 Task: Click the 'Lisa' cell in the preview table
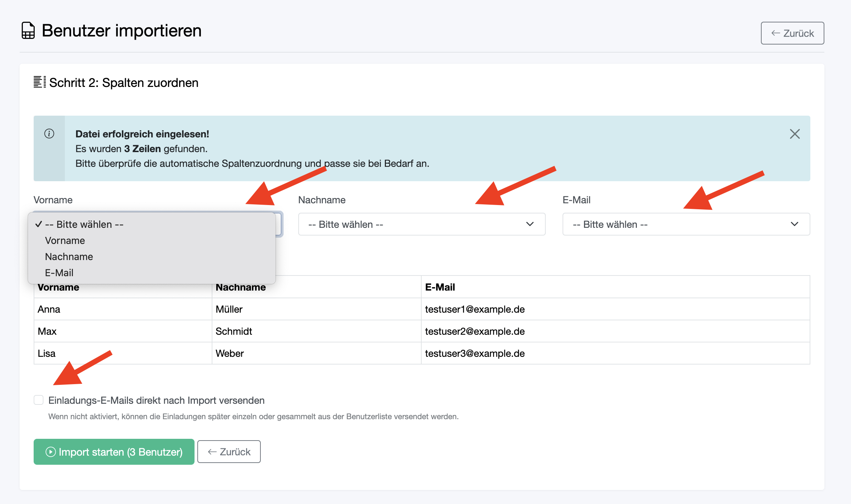click(123, 353)
